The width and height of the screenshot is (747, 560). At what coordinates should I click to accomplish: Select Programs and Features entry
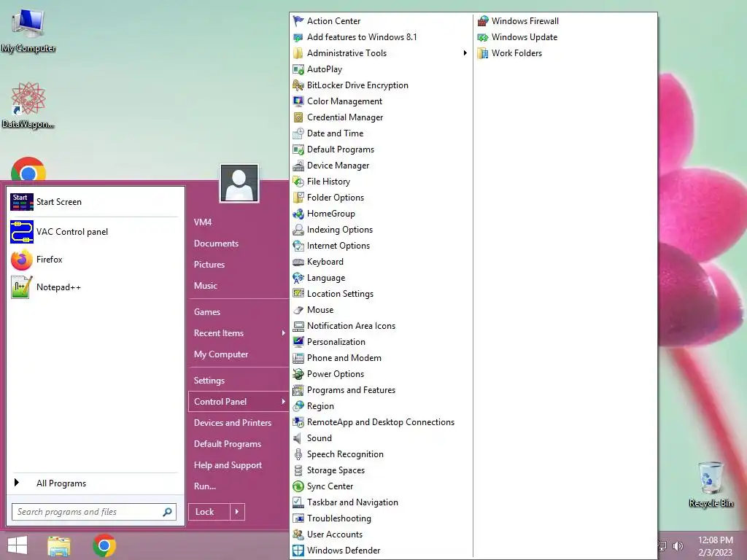351,390
